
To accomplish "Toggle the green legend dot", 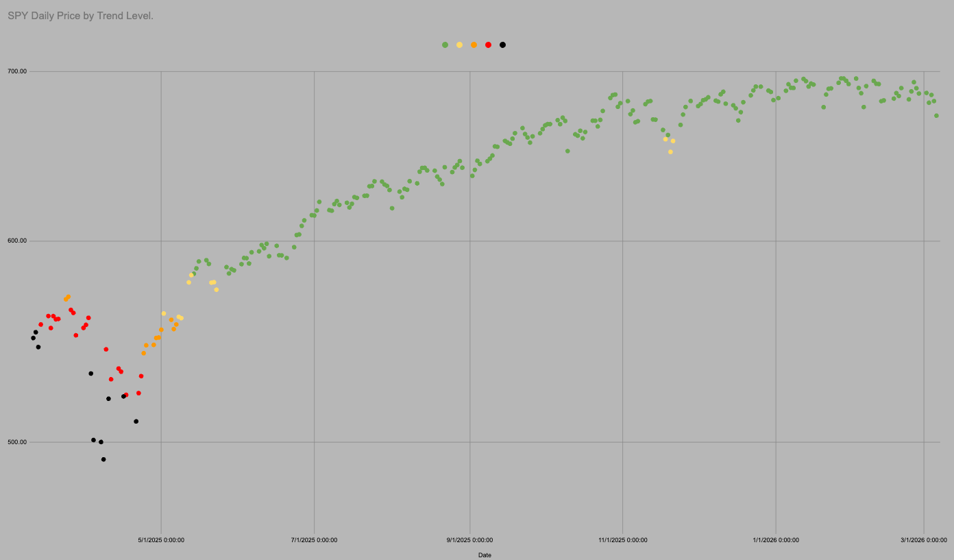I will pos(445,45).
